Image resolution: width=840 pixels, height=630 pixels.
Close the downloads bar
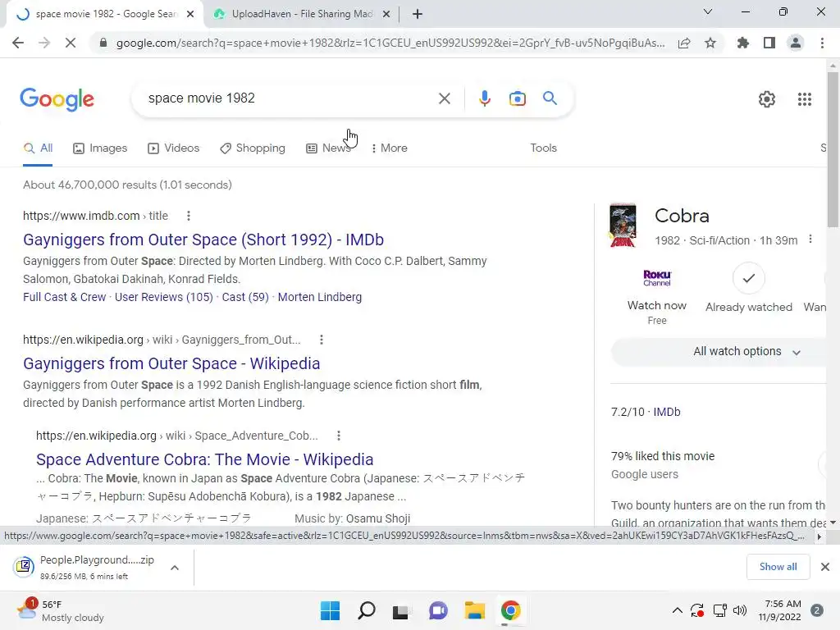click(825, 567)
